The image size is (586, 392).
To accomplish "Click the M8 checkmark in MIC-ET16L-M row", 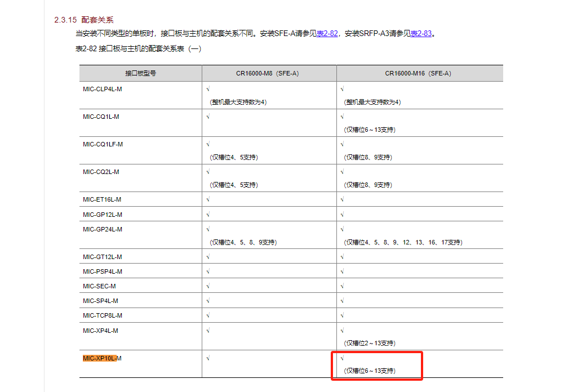I will [x=208, y=199].
